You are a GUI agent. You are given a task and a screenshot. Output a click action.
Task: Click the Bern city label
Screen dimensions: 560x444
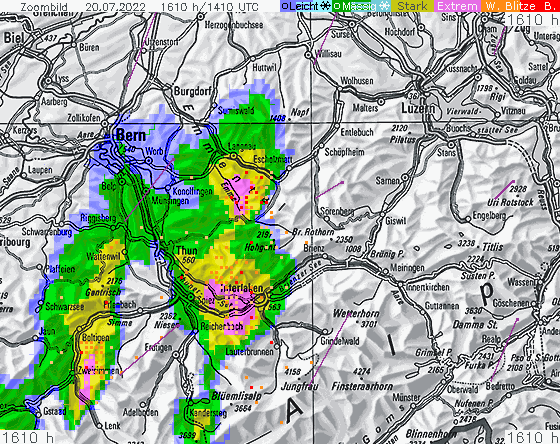pos(131,136)
